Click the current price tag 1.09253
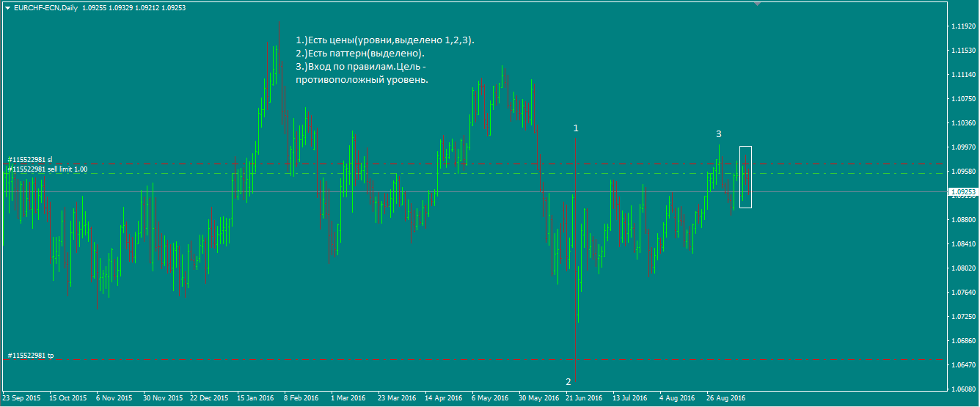 click(962, 192)
